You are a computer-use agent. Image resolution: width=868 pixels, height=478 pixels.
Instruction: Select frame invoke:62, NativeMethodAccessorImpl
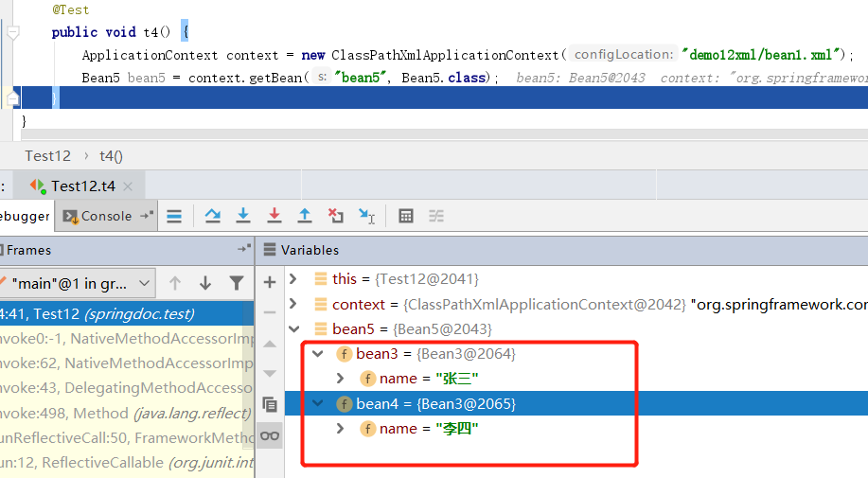(127, 363)
